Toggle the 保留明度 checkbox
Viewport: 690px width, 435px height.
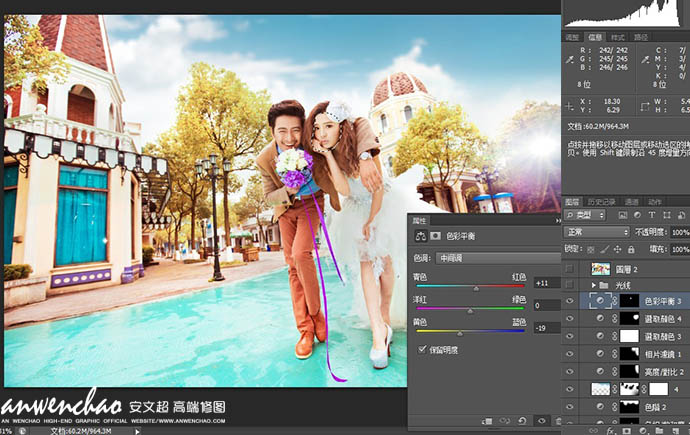coord(421,350)
